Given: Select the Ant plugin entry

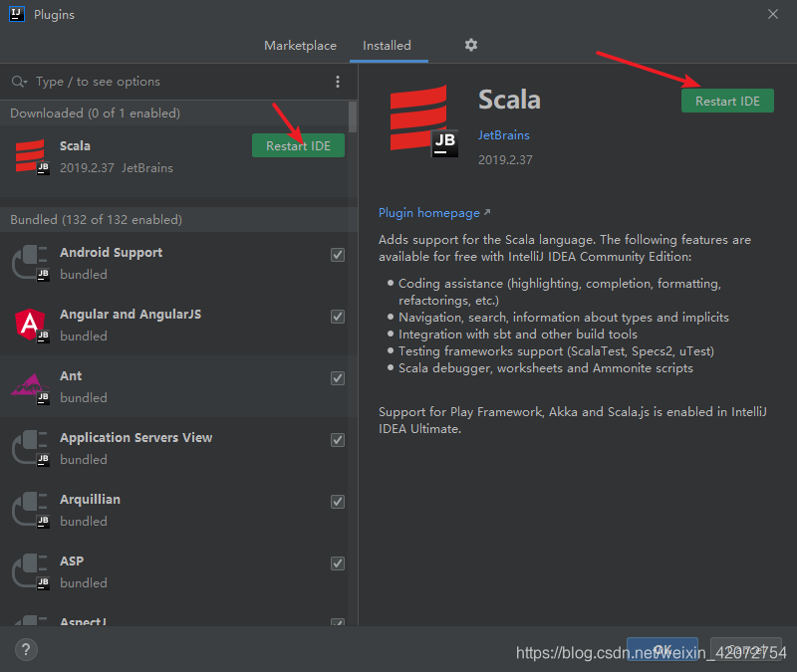Looking at the screenshot, I should tap(173, 386).
